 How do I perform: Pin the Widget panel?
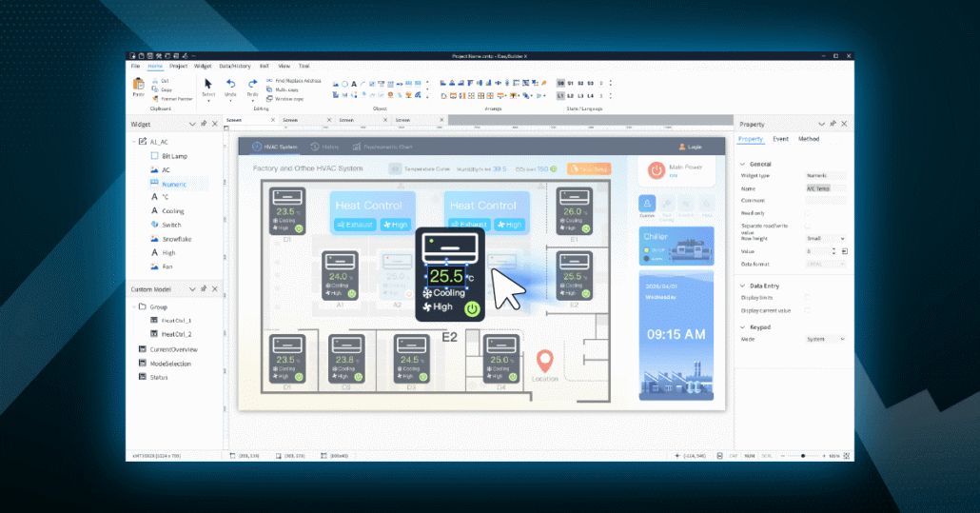click(x=204, y=124)
